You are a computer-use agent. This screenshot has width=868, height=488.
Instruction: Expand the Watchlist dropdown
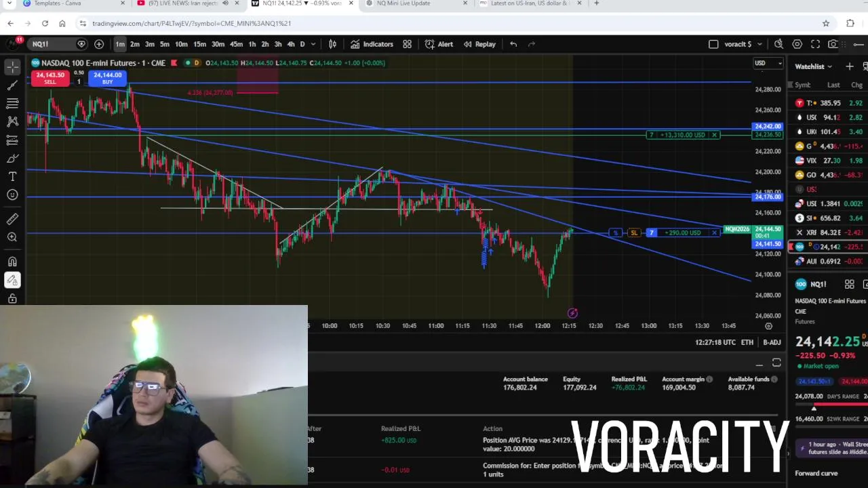pyautogui.click(x=814, y=66)
